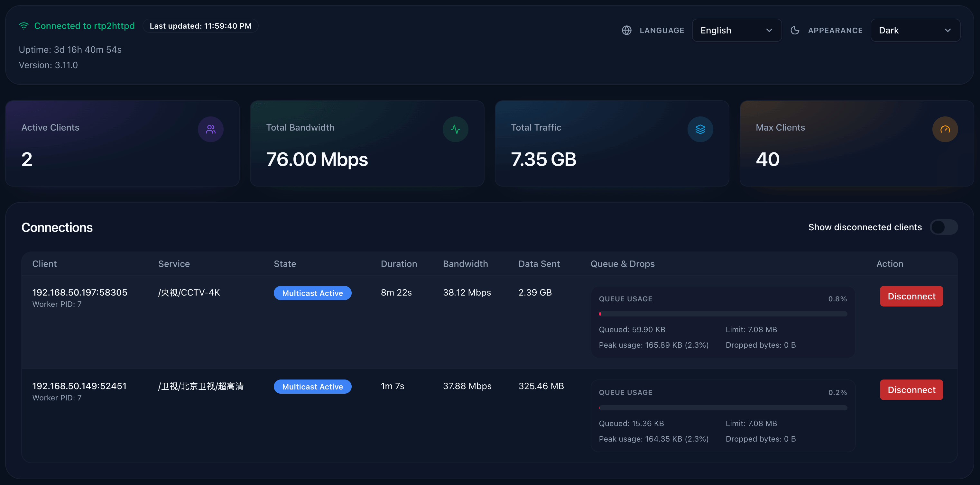Click the Multicast Active badge for CCTV-4K
The image size is (980, 485).
point(312,293)
